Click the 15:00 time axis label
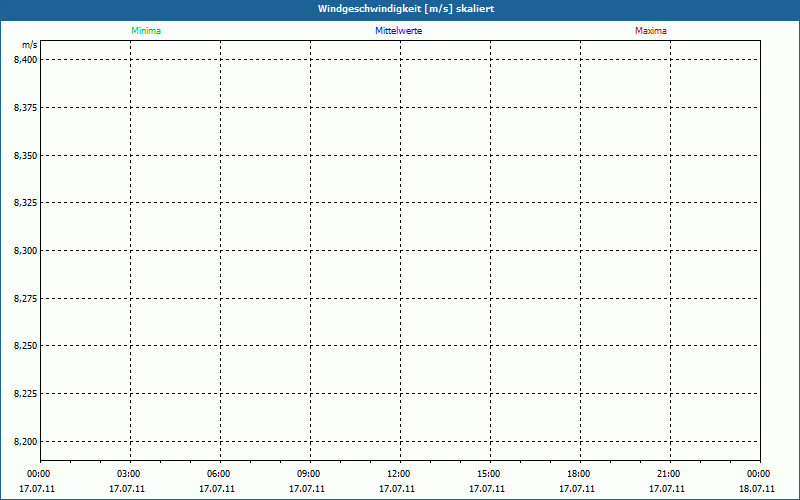800x500 pixels. (489, 474)
